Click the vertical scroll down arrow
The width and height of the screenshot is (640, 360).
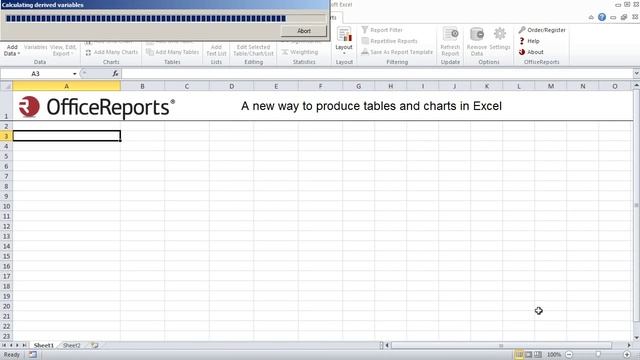click(x=636, y=338)
